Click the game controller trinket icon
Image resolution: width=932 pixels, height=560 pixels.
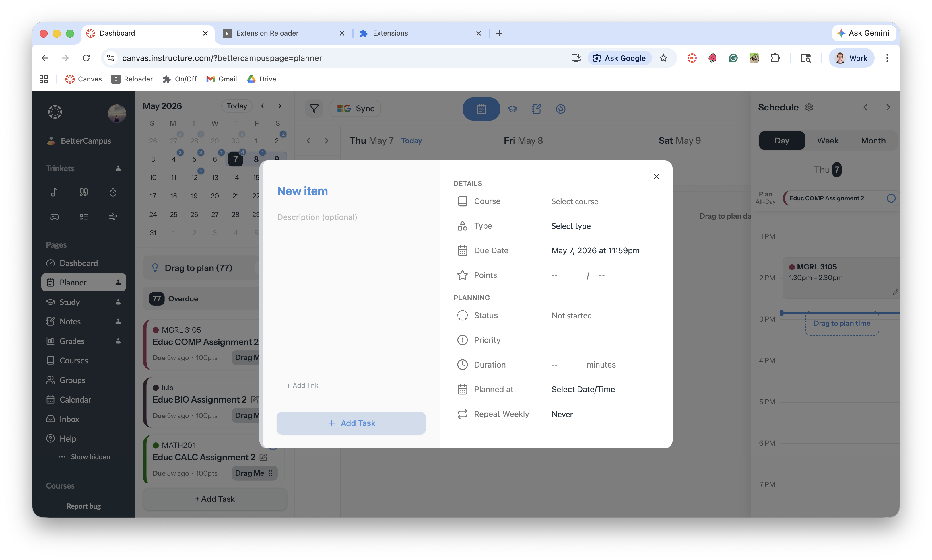[54, 217]
